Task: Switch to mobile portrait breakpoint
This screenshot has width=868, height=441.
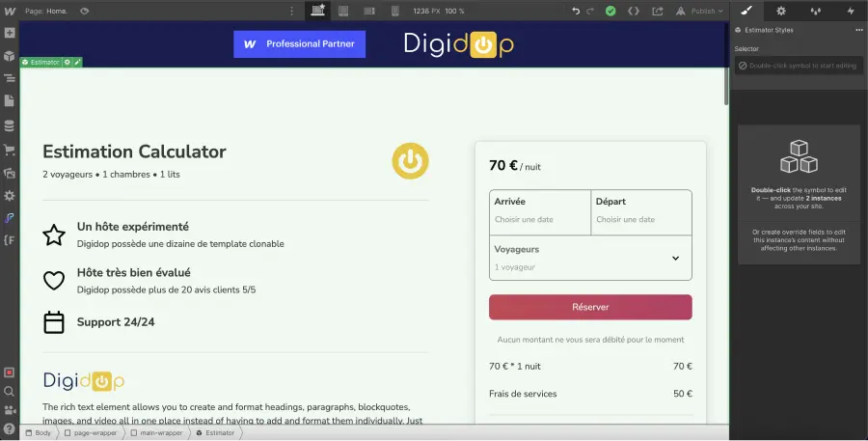Action: 395,11
